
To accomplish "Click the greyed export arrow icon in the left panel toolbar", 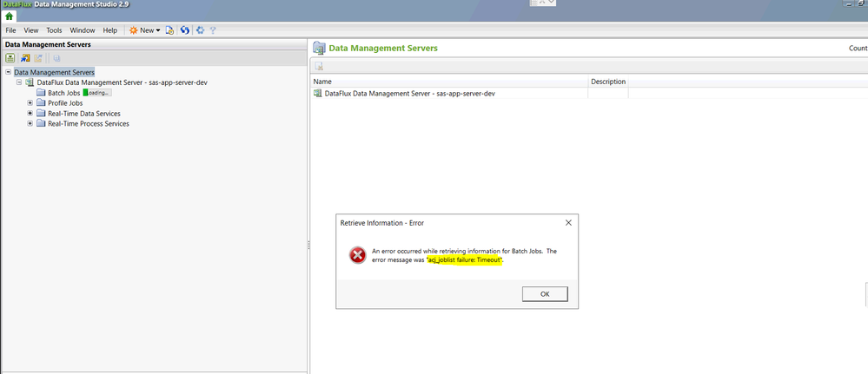I will (38, 58).
